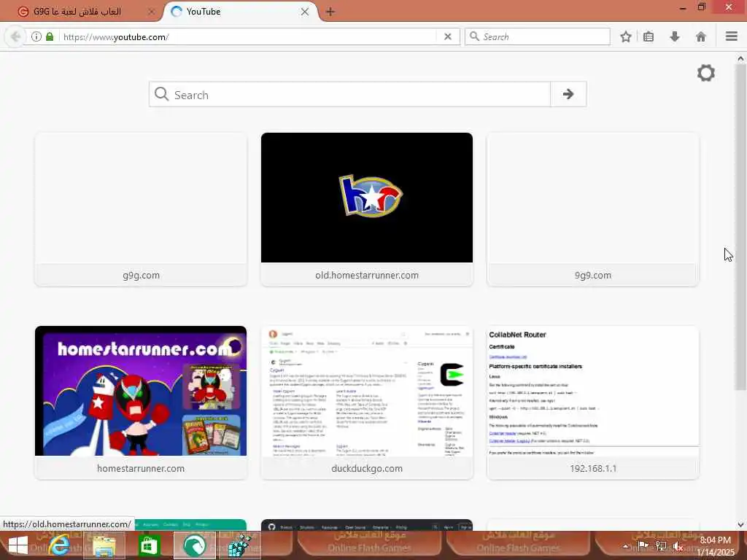The width and height of the screenshot is (747, 560).
Task: Open the homestarrunner.com tile
Action: pyautogui.click(x=141, y=402)
